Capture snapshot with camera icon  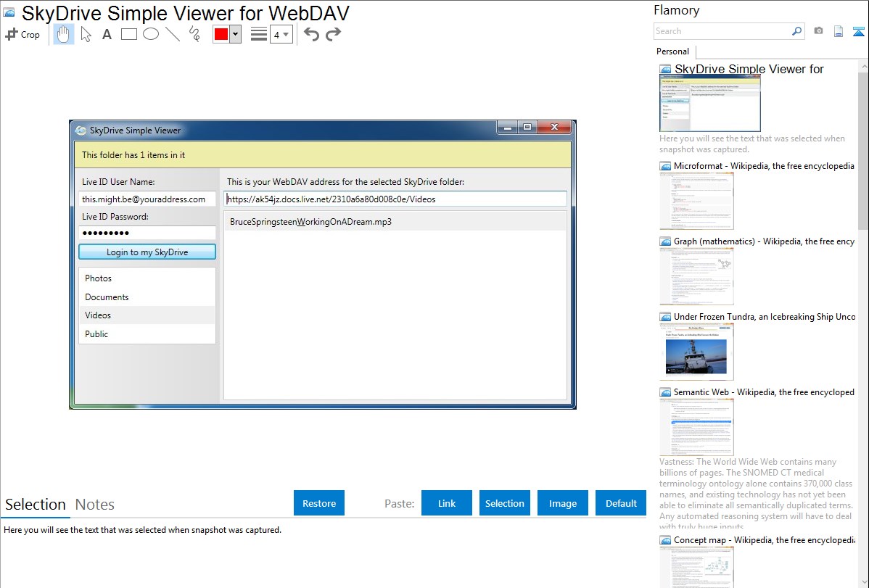coord(818,31)
